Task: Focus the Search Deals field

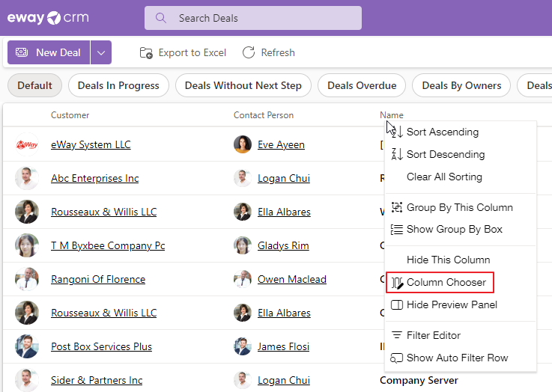Action: pyautogui.click(x=252, y=18)
